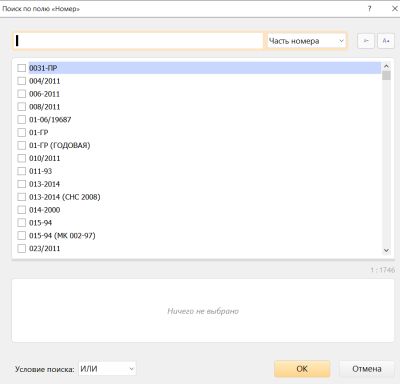Click the Отмена button
This screenshot has height=384, width=400.
coord(367,369)
